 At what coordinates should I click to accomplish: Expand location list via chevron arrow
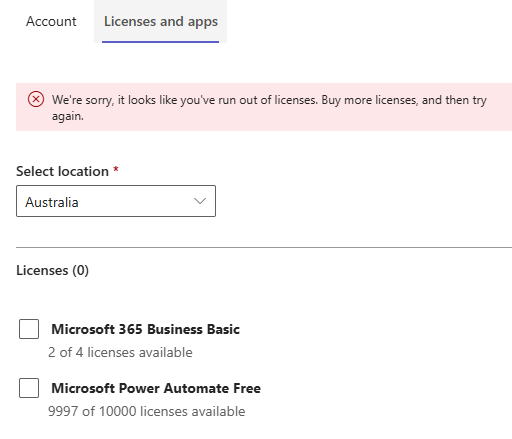(200, 201)
